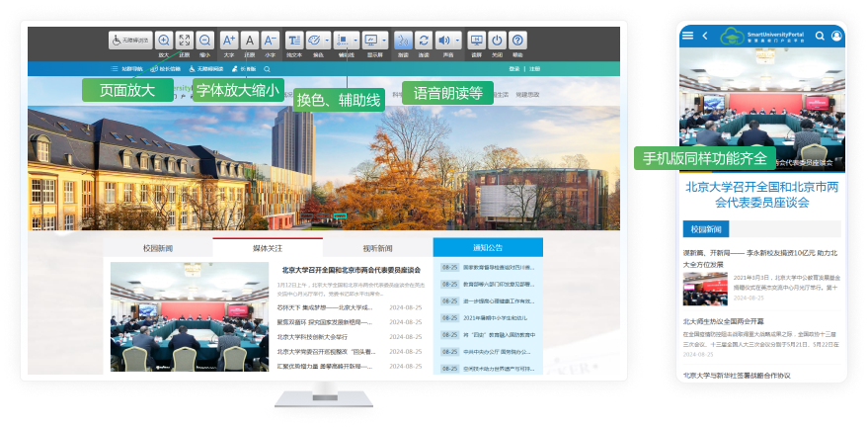Image resolution: width=868 pixels, height=428 pixels.
Task: Toggle accessibility toolbar off with power icon
Action: [x=497, y=41]
